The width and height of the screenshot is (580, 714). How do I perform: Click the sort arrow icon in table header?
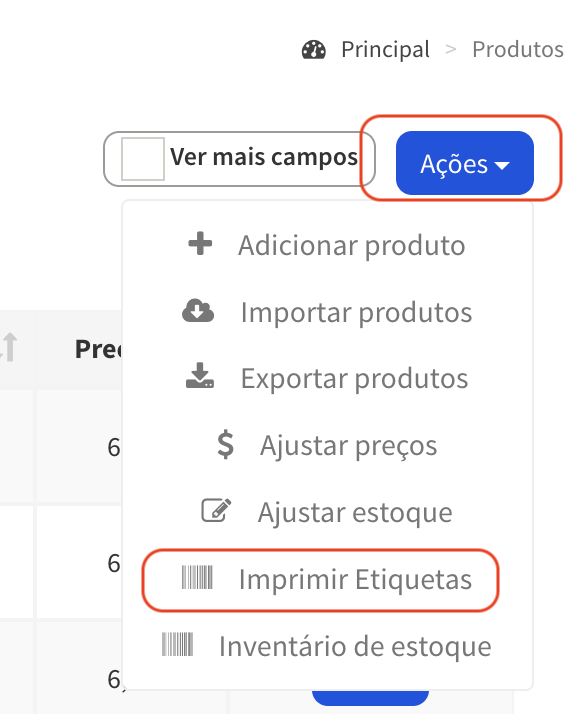(x=9, y=347)
